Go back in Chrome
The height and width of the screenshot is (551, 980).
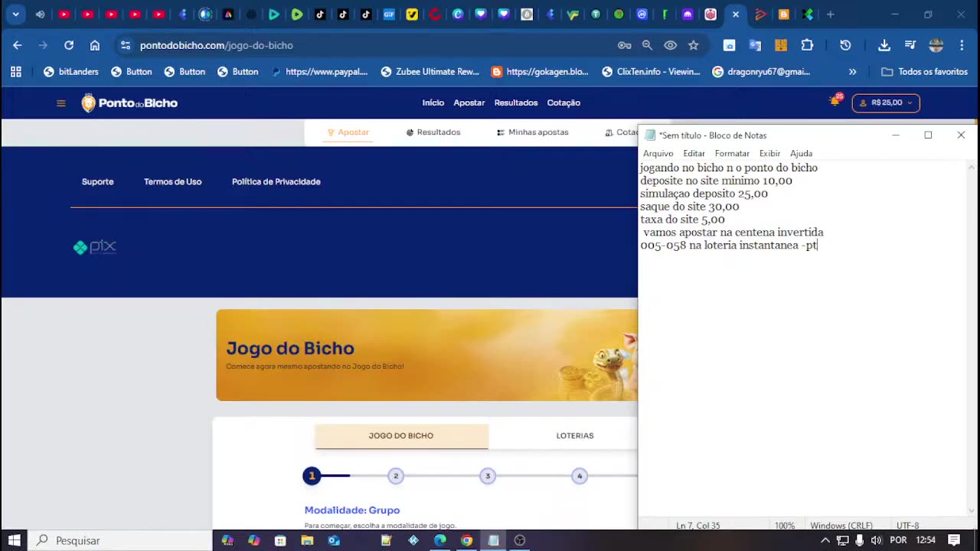click(x=18, y=45)
